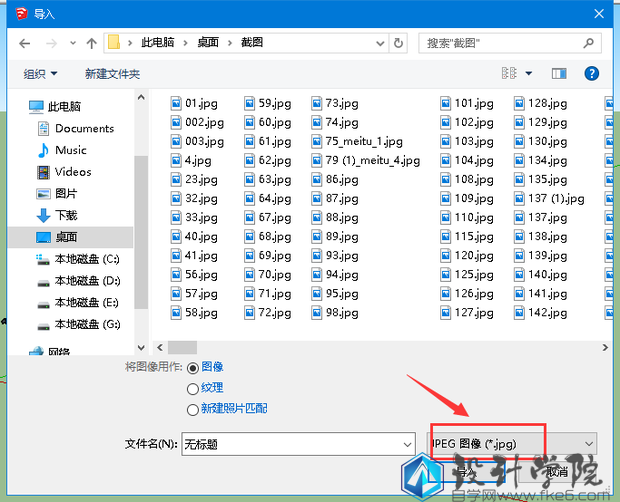The image size is (620, 502).
Task: Open the view options icon
Action: (510, 74)
